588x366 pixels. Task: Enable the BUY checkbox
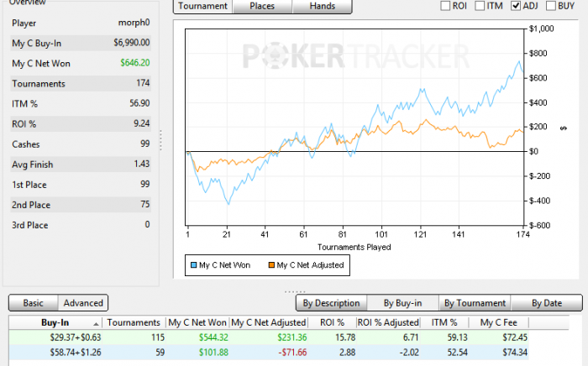click(x=551, y=6)
